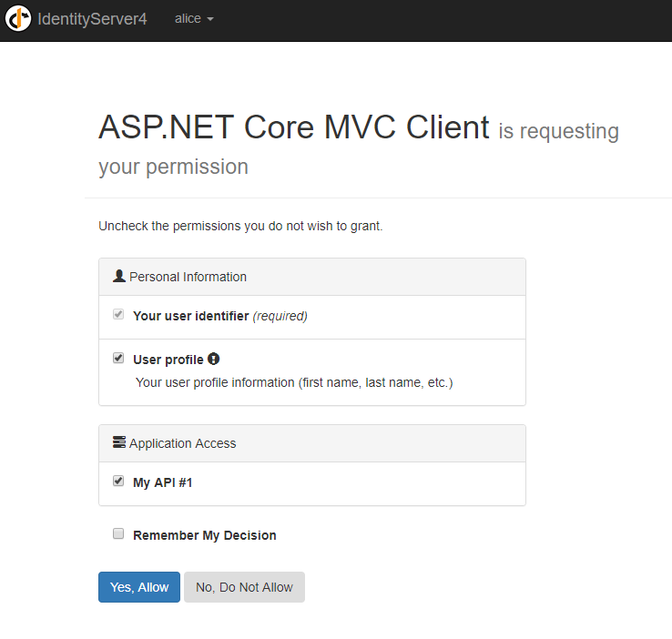This screenshot has height=639, width=672.
Task: Toggle the Your user identifier checkbox
Action: pos(117,315)
